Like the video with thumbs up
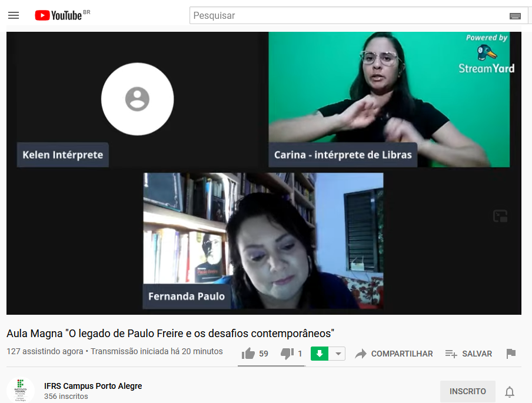Screen dimensions: 532x403 coord(248,354)
